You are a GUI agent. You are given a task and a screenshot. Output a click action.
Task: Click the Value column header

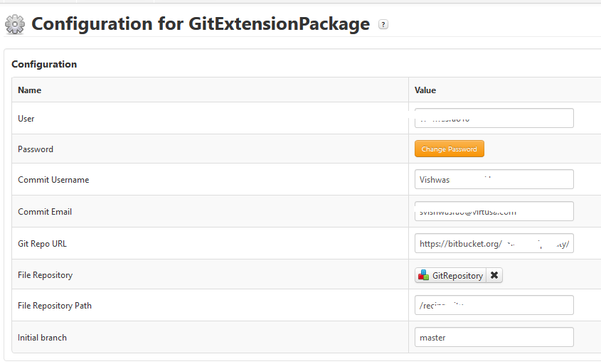(425, 90)
